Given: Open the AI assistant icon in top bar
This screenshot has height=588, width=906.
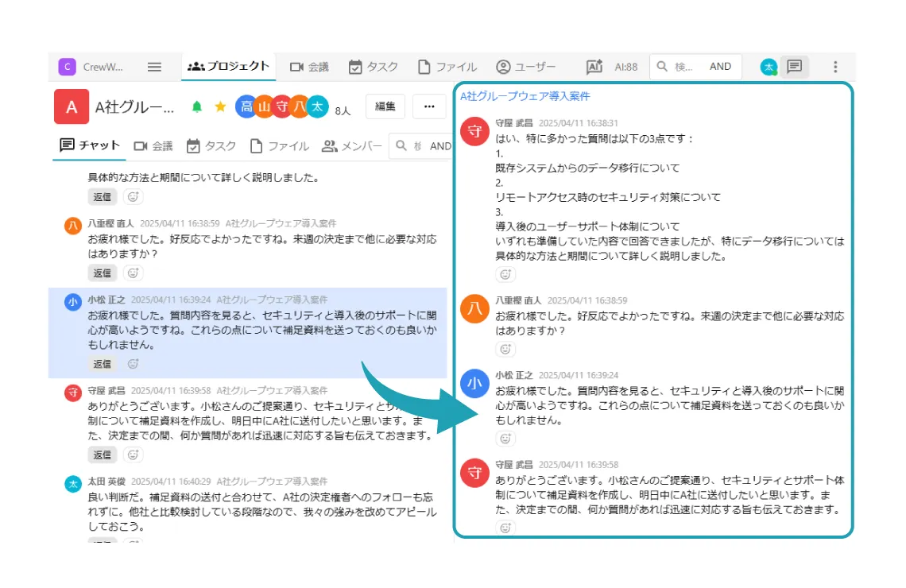Looking at the screenshot, I should [594, 67].
